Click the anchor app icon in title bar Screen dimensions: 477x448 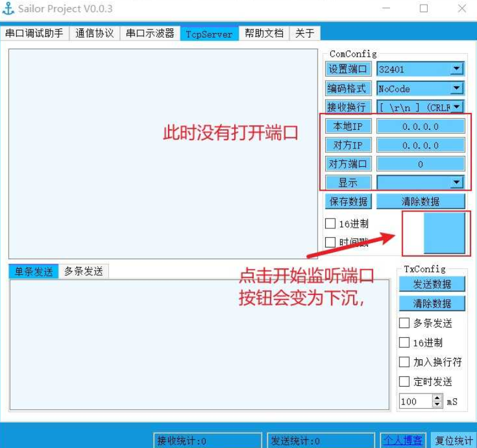8,8
